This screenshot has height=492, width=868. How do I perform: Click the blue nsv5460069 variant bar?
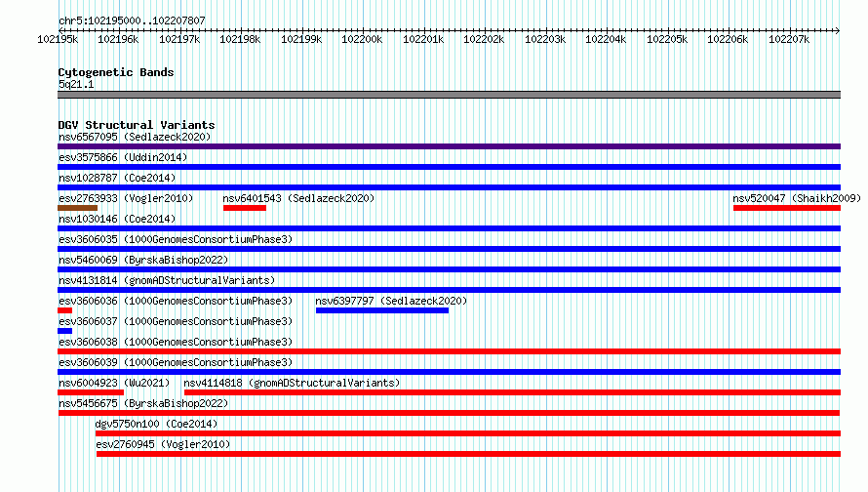pos(449,269)
